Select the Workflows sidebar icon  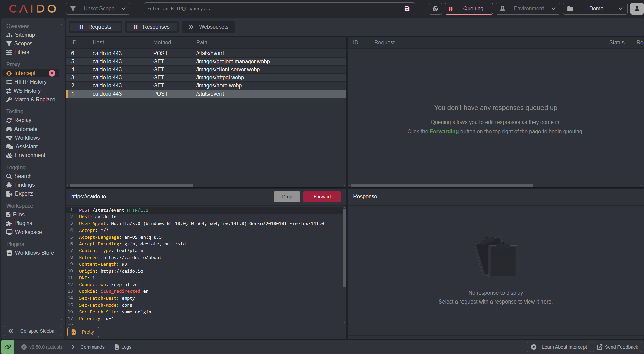(x=9, y=138)
